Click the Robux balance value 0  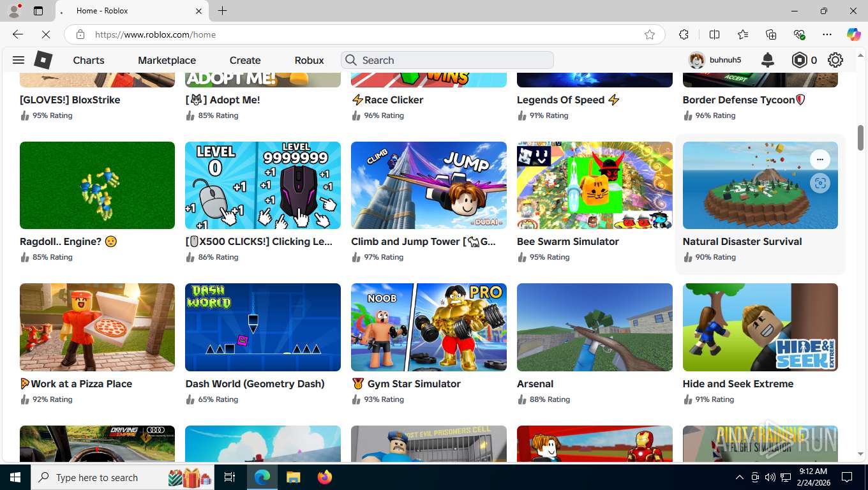pos(814,60)
